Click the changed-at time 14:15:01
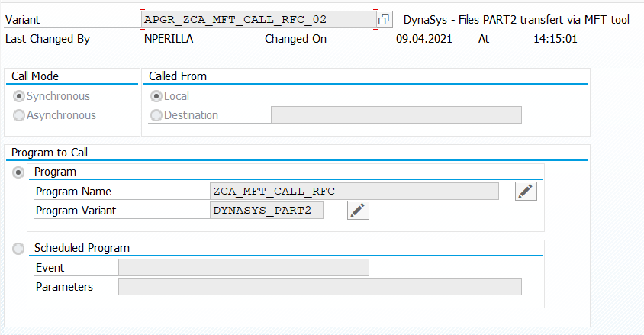Viewport: 644px width, 335px height. pos(555,38)
